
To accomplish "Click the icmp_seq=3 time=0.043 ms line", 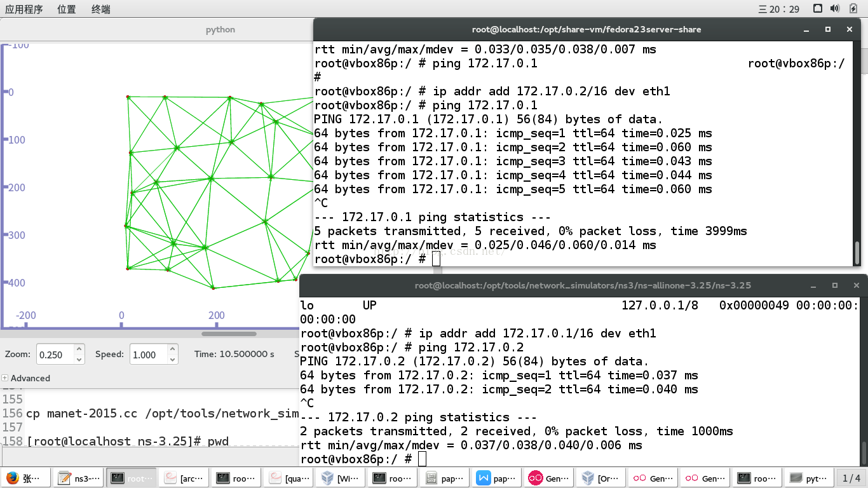I will point(513,161).
